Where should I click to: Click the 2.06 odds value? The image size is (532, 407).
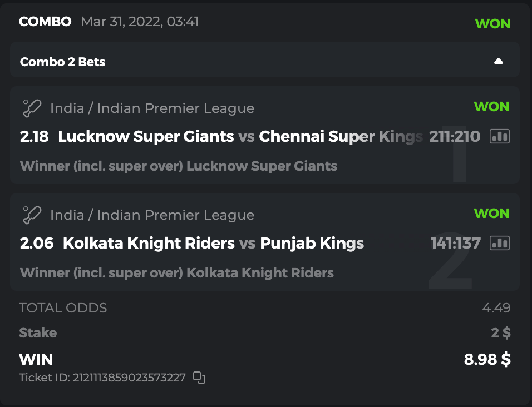pyautogui.click(x=36, y=243)
